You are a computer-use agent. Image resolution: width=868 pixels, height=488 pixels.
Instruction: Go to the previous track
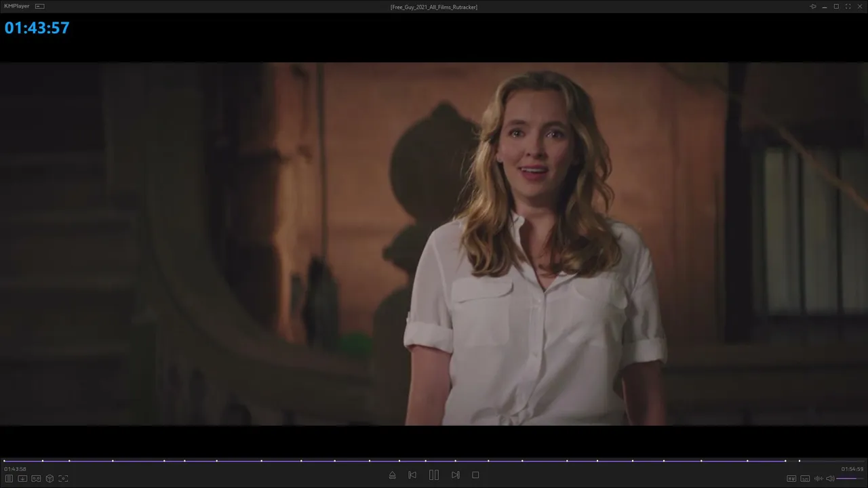coord(412,475)
